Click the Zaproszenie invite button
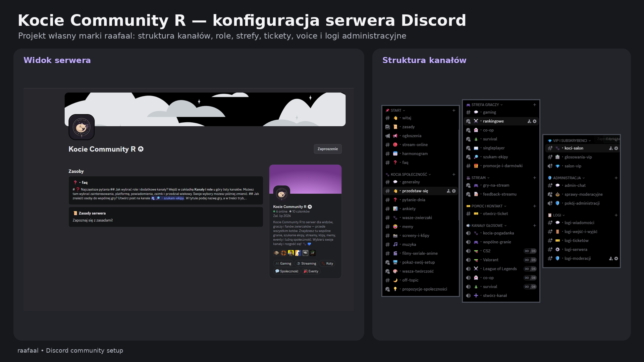The width and height of the screenshot is (644, 362). tap(328, 149)
